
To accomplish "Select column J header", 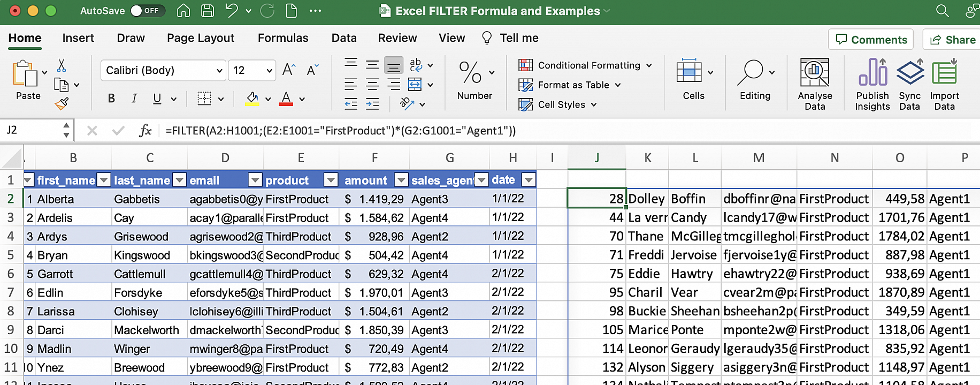I will coord(596,158).
